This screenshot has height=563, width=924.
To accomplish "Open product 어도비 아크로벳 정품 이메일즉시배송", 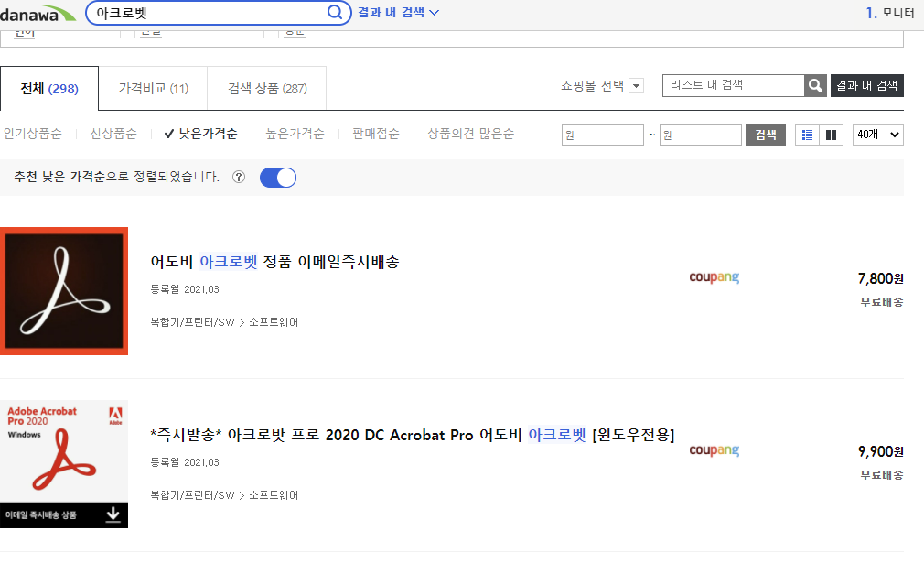I will coord(274,261).
